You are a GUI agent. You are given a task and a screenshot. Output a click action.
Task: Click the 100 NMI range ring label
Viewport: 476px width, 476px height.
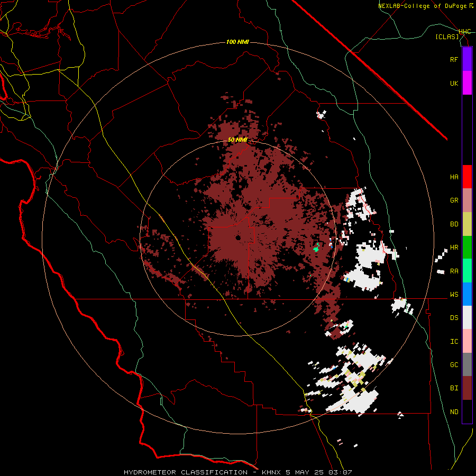point(237,42)
